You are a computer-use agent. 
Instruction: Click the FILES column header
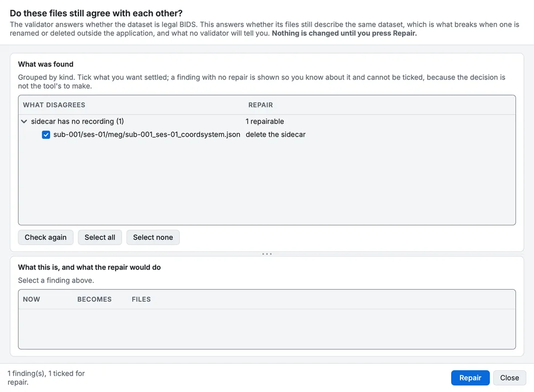coord(141,299)
